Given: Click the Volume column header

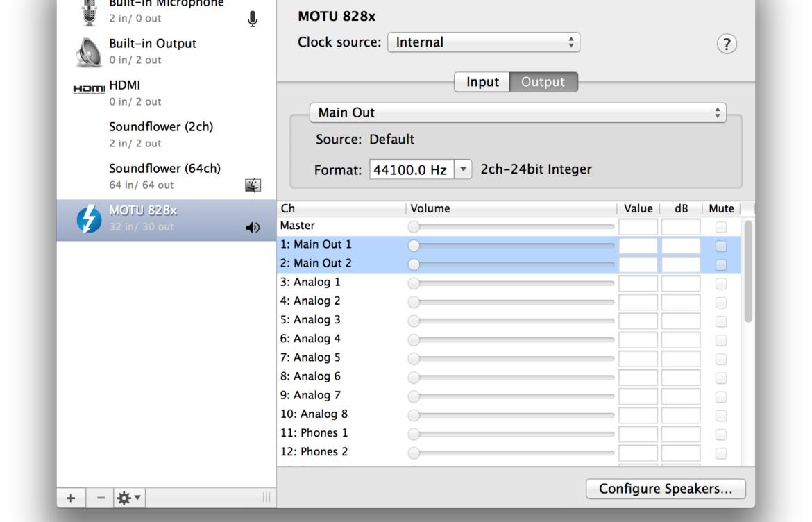Looking at the screenshot, I should click(511, 209).
